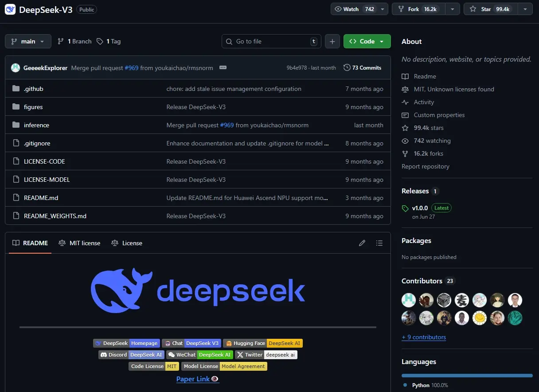Open GeeeekExplorer profile link
This screenshot has height=392, width=539.
point(45,68)
